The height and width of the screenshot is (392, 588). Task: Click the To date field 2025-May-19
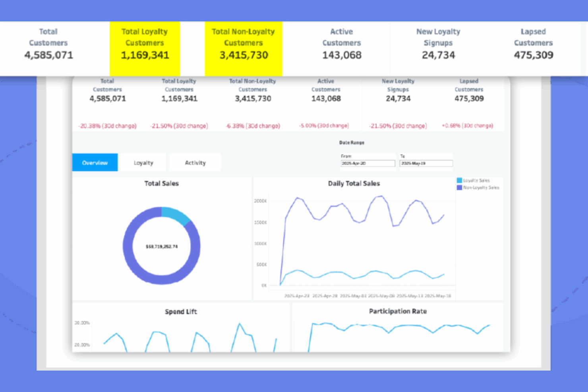click(x=426, y=163)
